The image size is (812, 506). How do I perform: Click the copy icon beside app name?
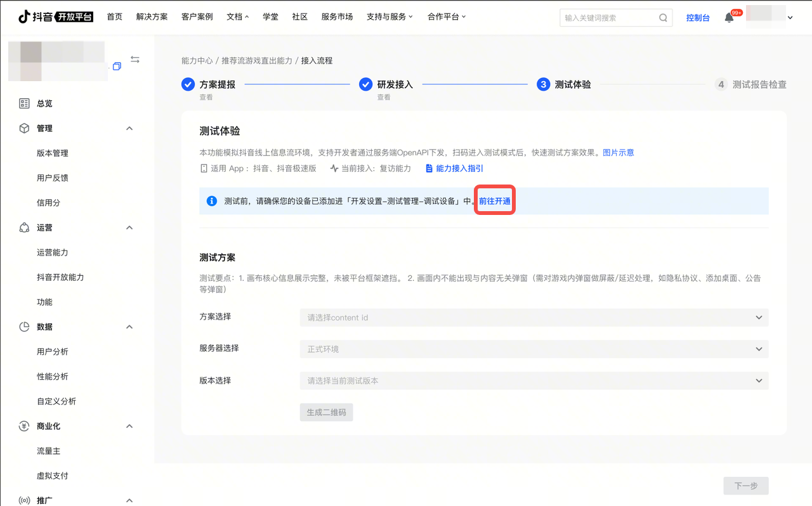click(x=117, y=67)
